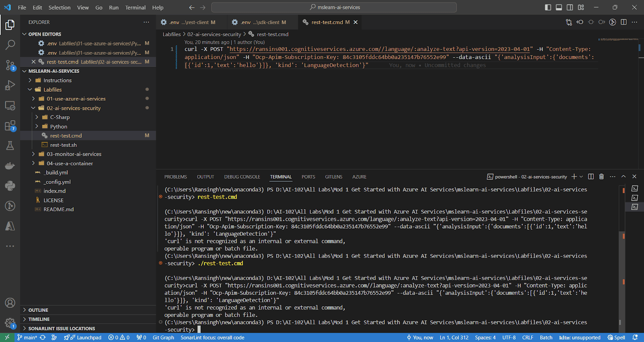Open the GitLens view in activity bar

10,206
